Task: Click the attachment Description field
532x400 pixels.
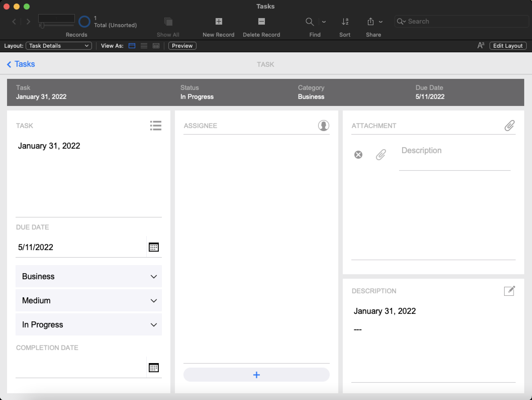Action: [455, 155]
